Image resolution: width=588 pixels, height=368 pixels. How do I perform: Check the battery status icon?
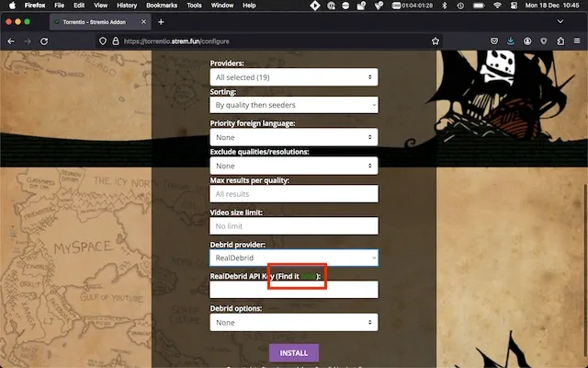(x=479, y=6)
